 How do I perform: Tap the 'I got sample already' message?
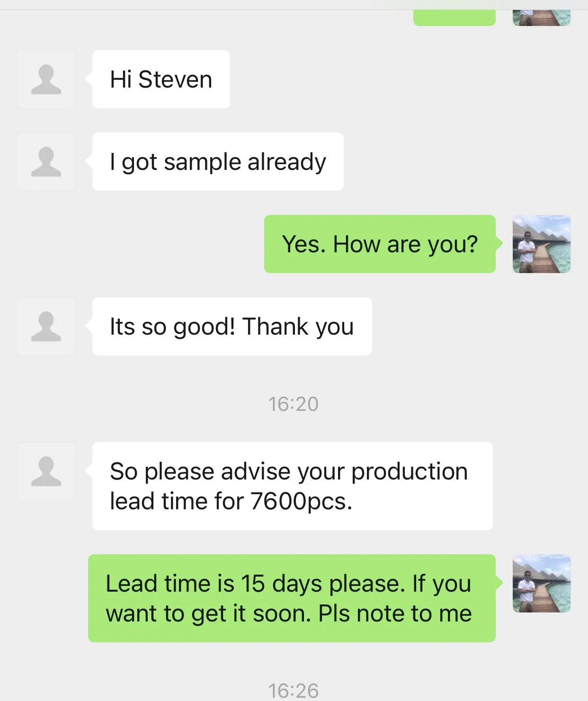point(218,162)
